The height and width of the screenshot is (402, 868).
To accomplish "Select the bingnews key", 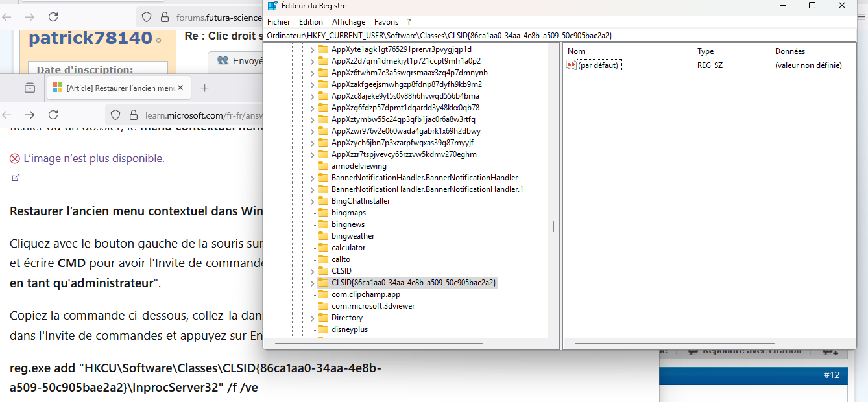I will tap(348, 224).
